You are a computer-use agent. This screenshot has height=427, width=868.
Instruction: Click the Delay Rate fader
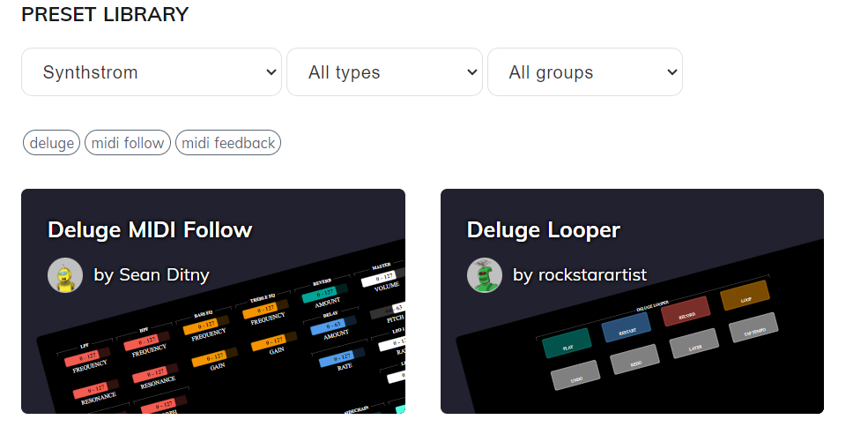[x=342, y=356]
